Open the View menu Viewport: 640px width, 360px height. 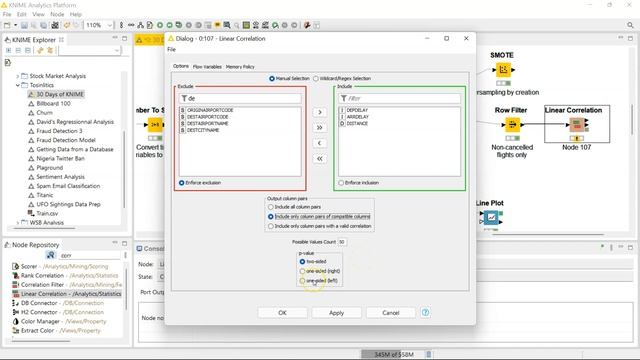38,14
